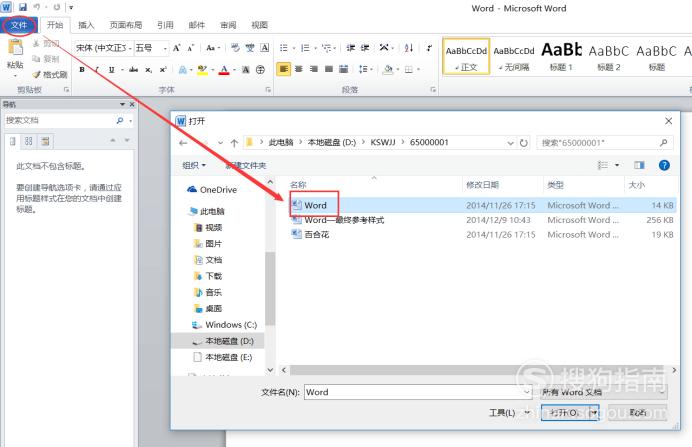Screen dimensions: 692x447
Task: Open the 文件 tab
Action: (x=19, y=25)
